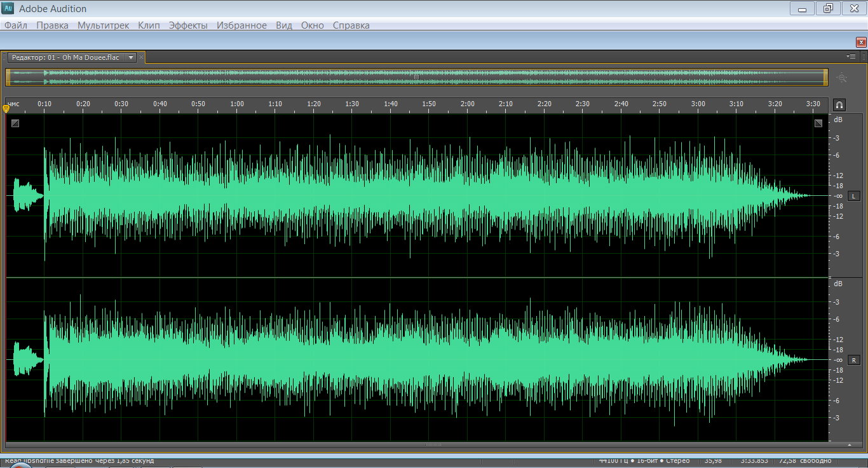
Task: Click the yellow playhead marker on the timeline
Action: (6, 109)
